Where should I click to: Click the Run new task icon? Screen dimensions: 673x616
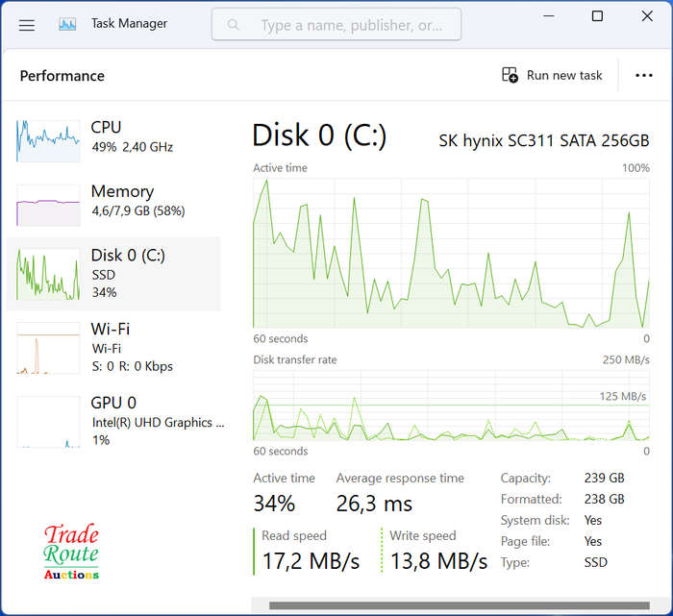click(x=510, y=75)
